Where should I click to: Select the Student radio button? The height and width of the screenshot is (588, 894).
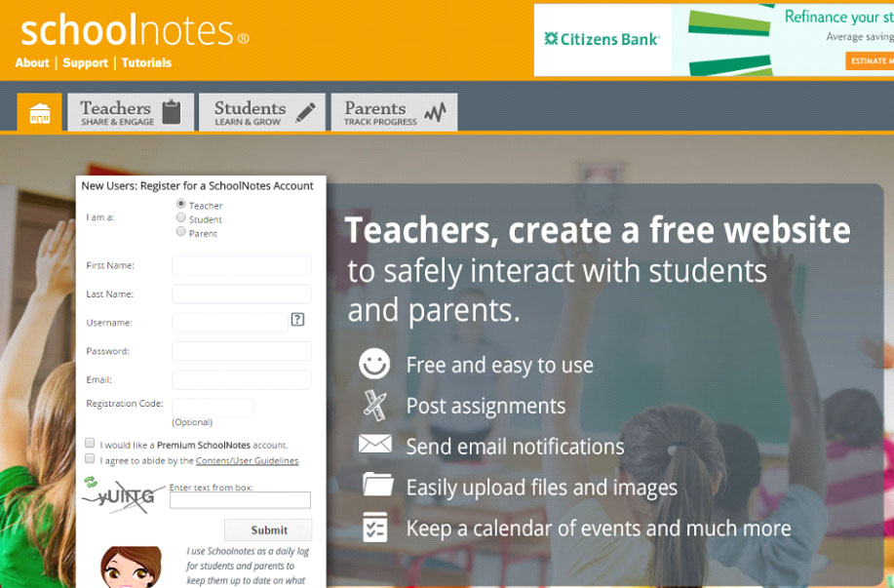click(180, 217)
